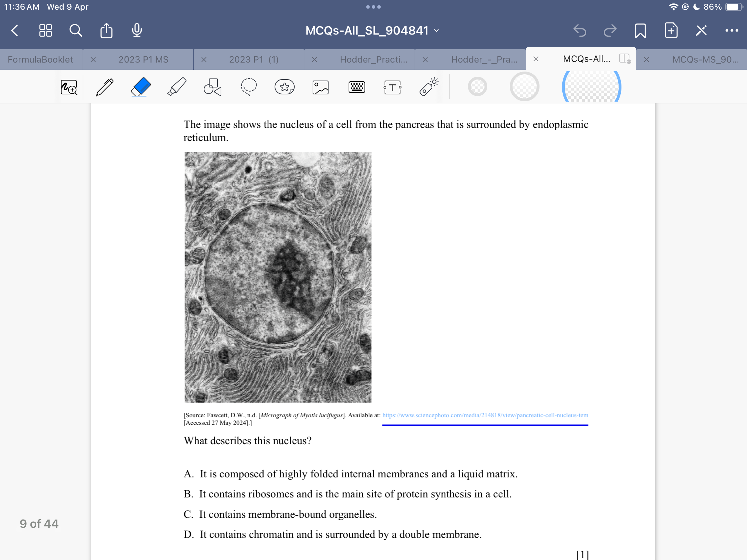Switch to the FormulaBooklet tab

point(40,59)
